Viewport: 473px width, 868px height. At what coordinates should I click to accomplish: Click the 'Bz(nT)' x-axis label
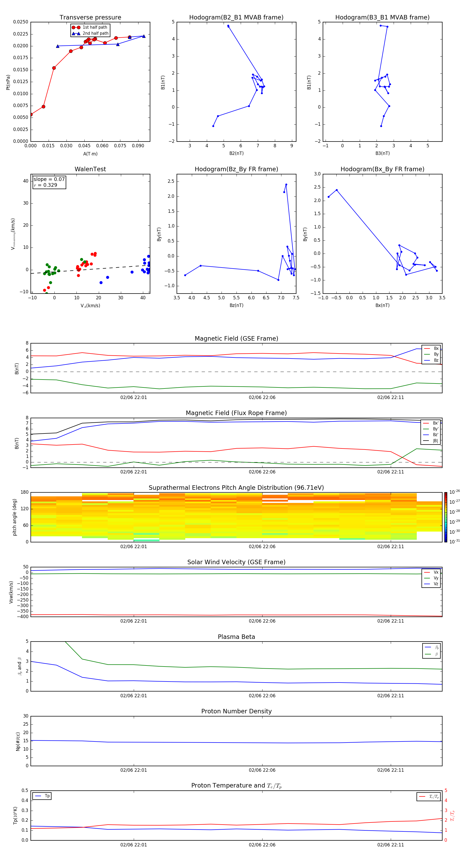[236, 305]
